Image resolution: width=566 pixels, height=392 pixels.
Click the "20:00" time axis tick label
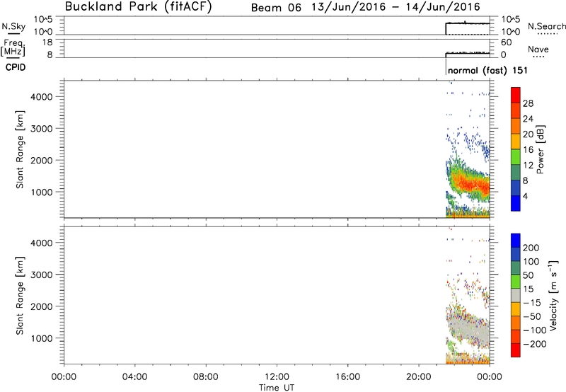pyautogui.click(x=419, y=377)
